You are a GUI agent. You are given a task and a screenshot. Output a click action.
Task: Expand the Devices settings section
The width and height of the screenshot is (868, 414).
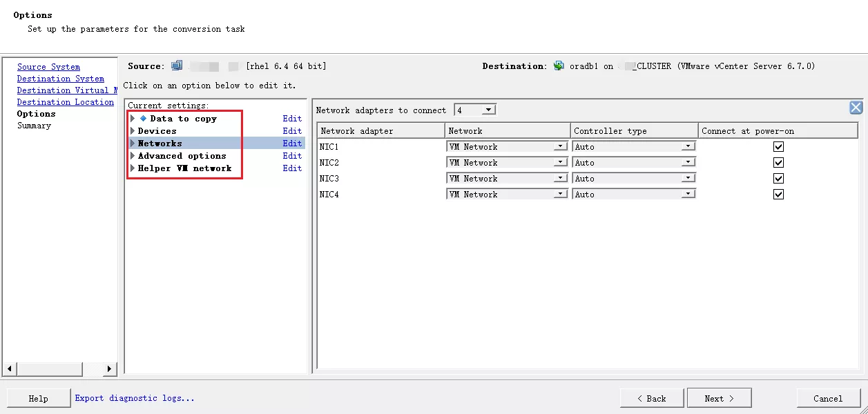(x=133, y=131)
